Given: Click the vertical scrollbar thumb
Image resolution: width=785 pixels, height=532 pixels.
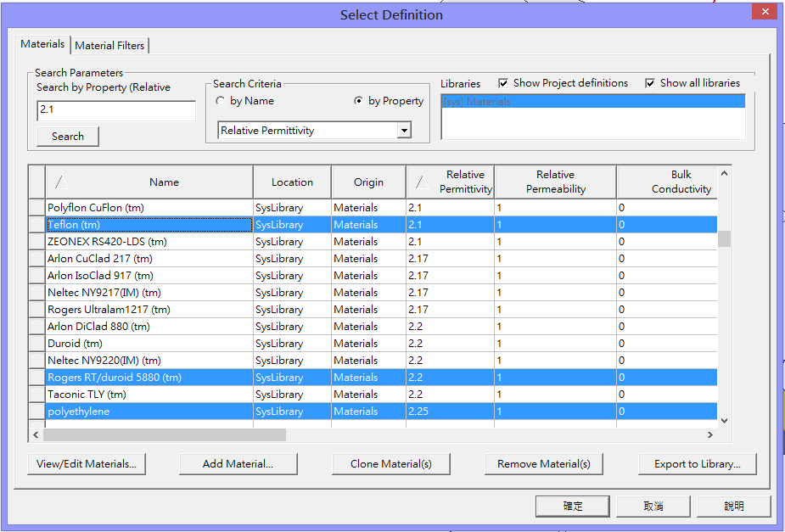Looking at the screenshot, I should click(x=724, y=238).
